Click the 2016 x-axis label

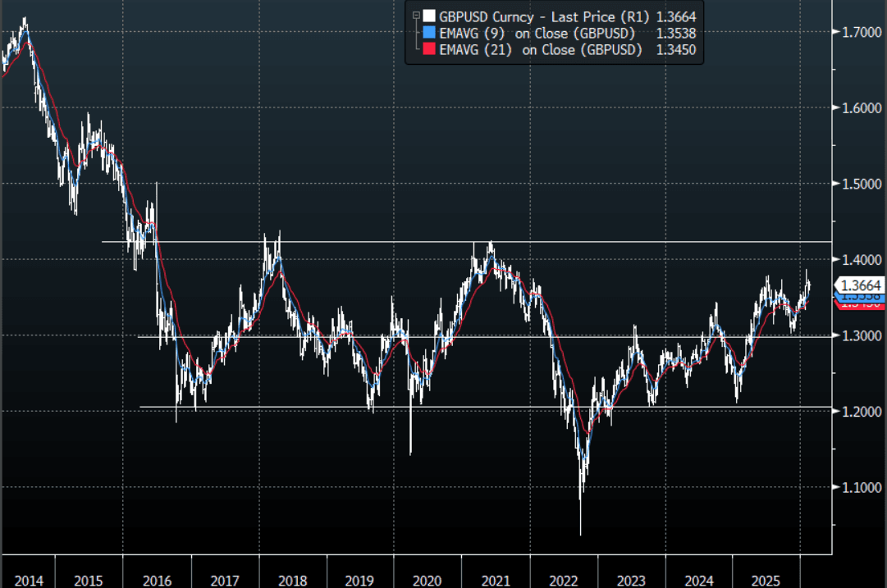(x=158, y=581)
